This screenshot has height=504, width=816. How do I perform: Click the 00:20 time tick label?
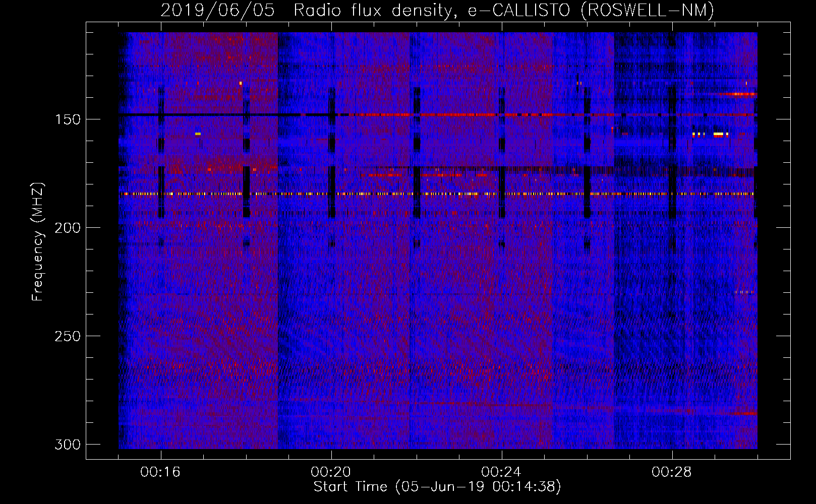[331, 472]
